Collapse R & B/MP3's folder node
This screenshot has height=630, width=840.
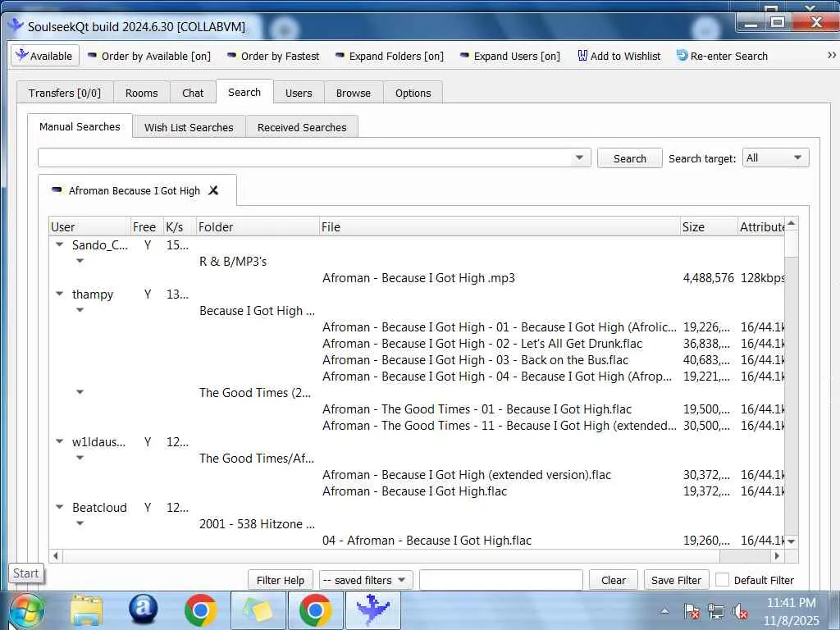coord(80,261)
